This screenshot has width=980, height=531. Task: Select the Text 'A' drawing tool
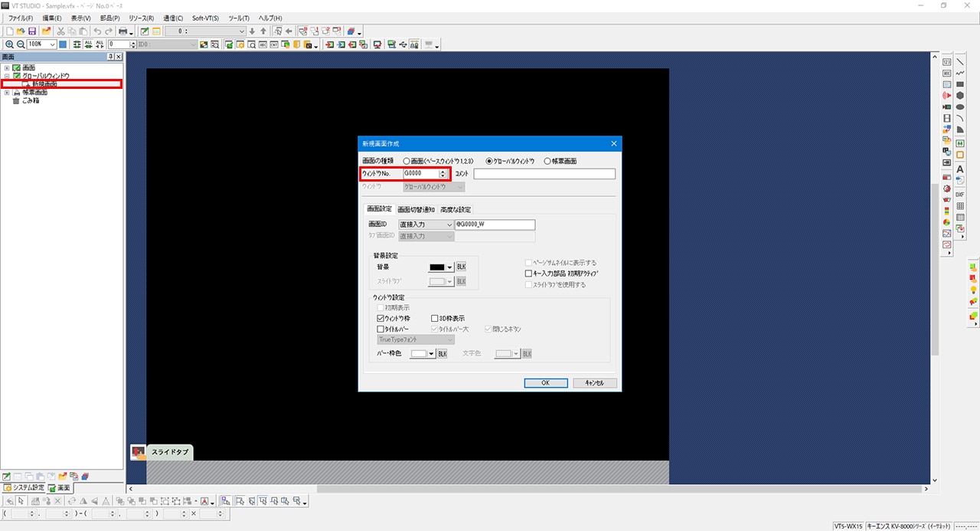tap(960, 169)
